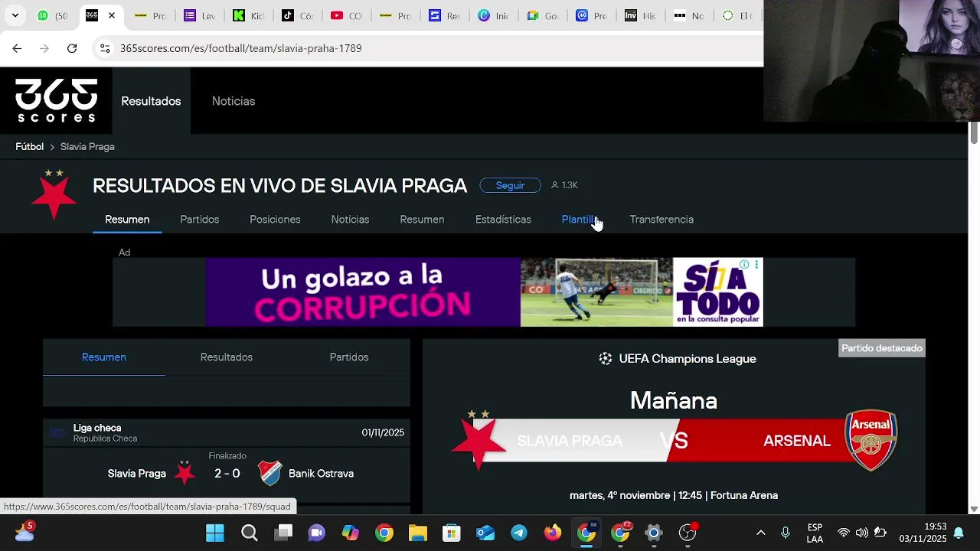Image resolution: width=980 pixels, height=551 pixels.
Task: Click the Seguir follow button
Action: point(510,185)
